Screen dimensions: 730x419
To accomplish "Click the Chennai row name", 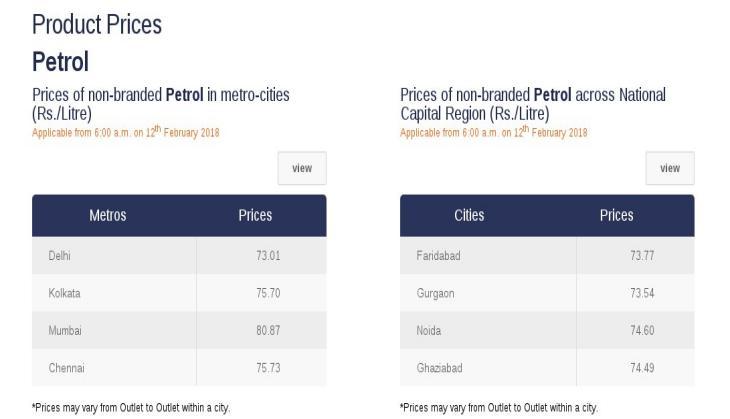I will pyautogui.click(x=67, y=368).
